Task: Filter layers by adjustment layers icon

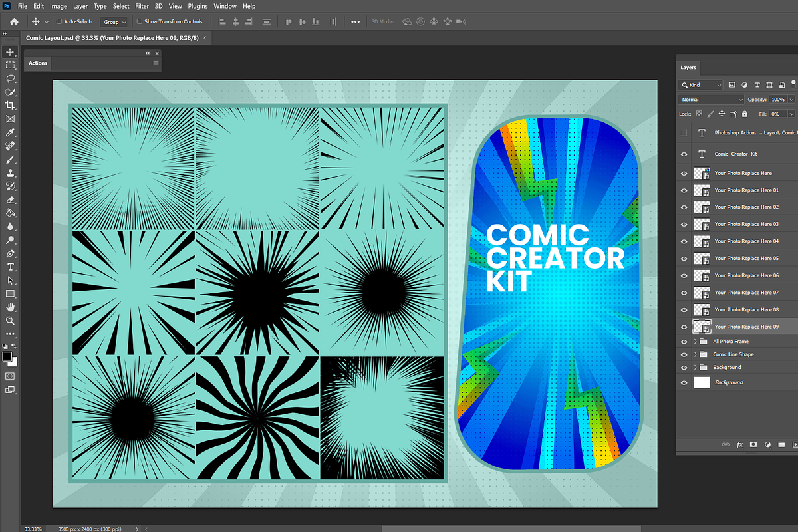Action: [744, 85]
